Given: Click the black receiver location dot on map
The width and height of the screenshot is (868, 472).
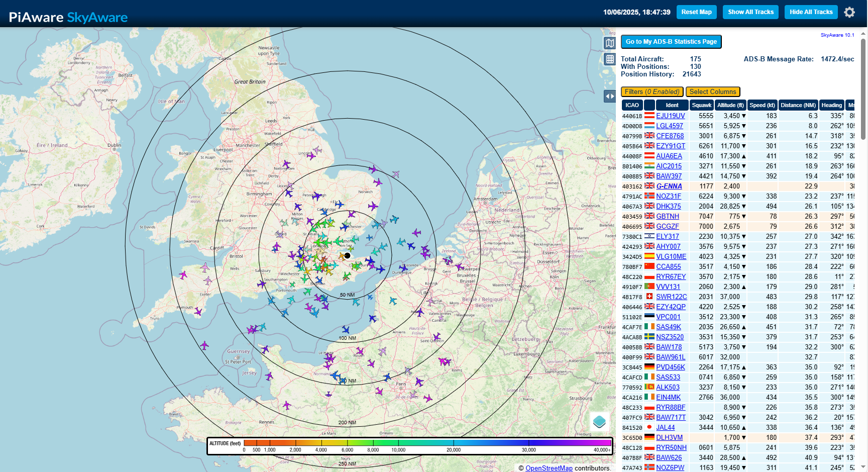Looking at the screenshot, I should (347, 255).
